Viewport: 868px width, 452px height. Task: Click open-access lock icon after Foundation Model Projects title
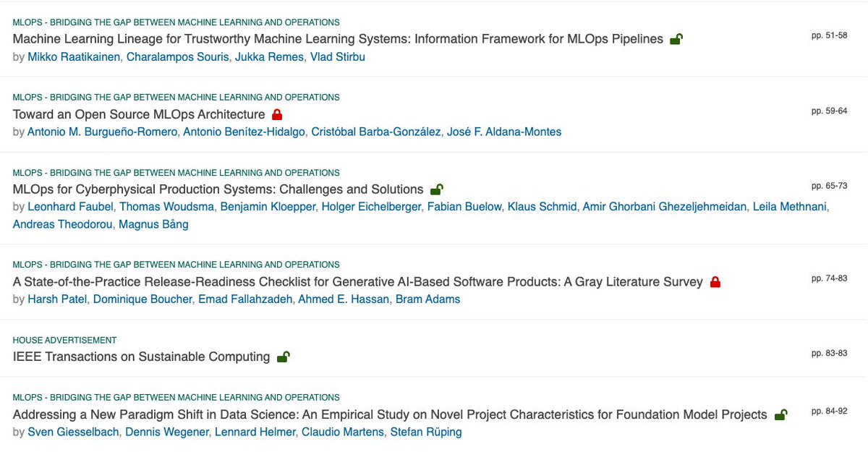[780, 415]
